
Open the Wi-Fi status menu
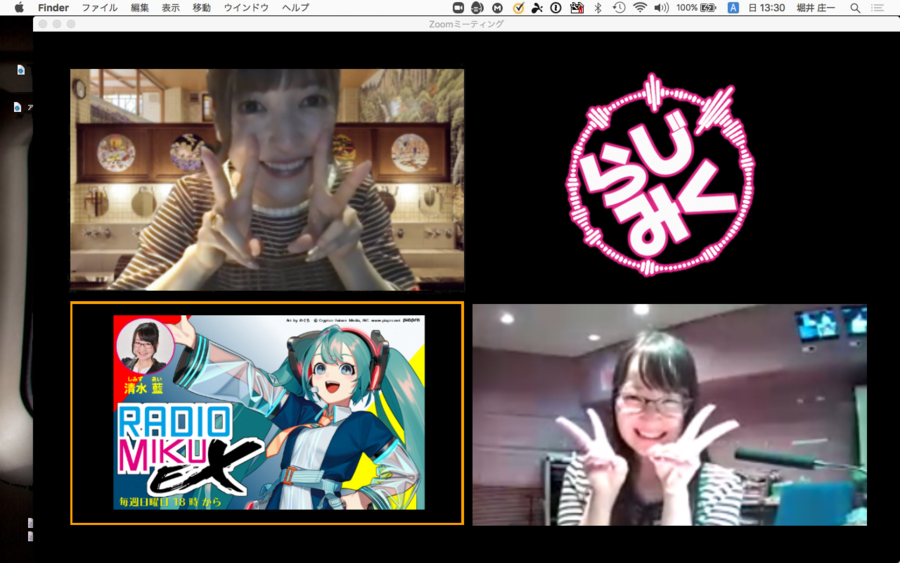tap(640, 7)
